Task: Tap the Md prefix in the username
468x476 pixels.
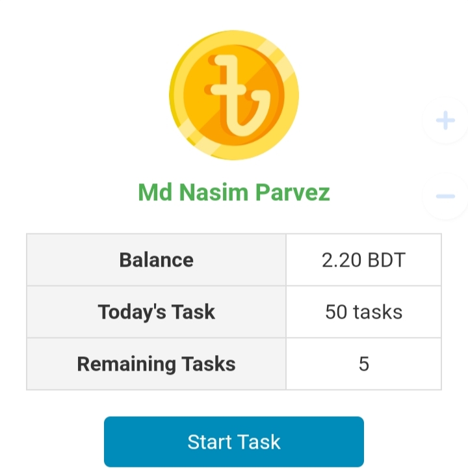Action: [155, 192]
